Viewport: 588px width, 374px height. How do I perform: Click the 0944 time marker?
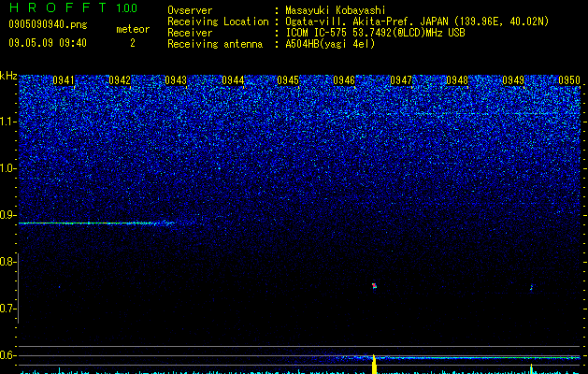point(233,80)
